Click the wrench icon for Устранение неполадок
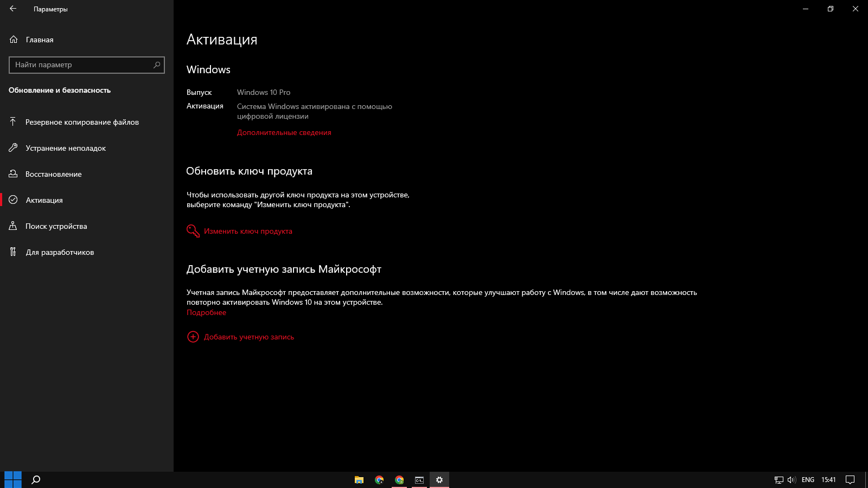The image size is (868, 488). click(13, 148)
